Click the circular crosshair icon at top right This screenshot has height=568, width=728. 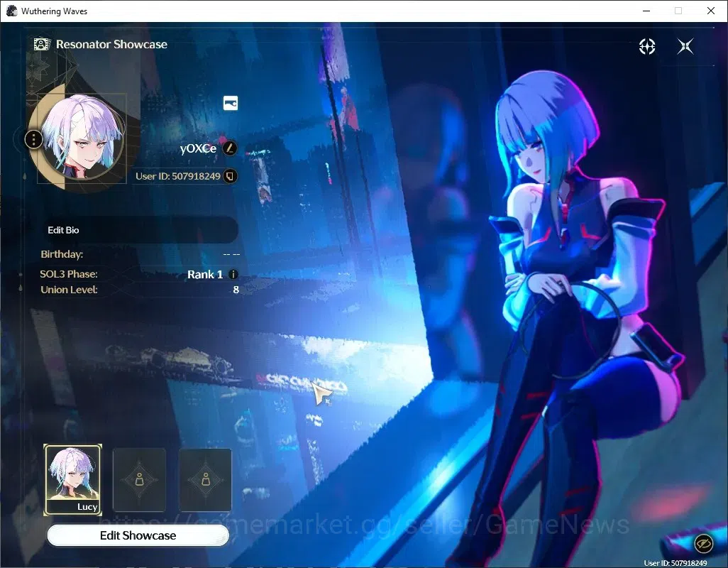[x=646, y=46]
